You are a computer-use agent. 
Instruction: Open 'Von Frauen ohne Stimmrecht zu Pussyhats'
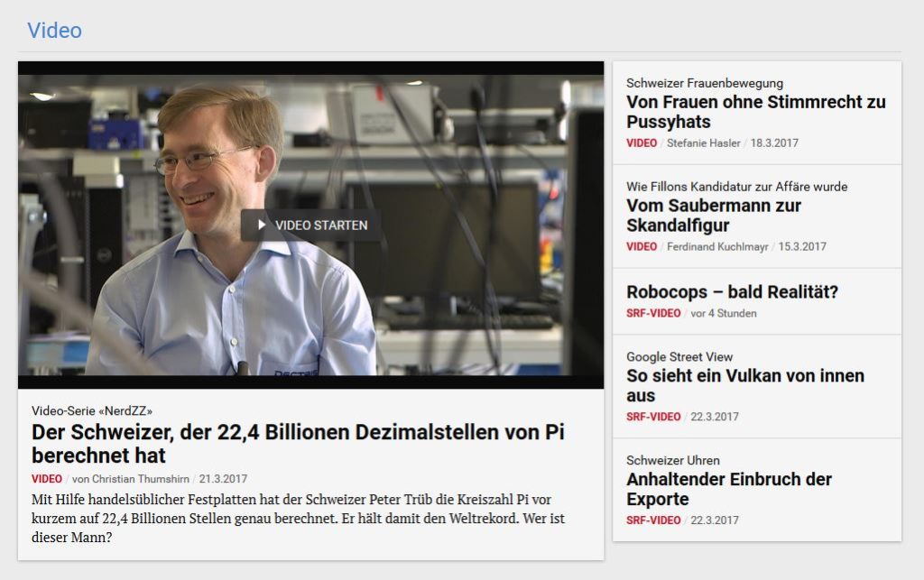coord(755,112)
